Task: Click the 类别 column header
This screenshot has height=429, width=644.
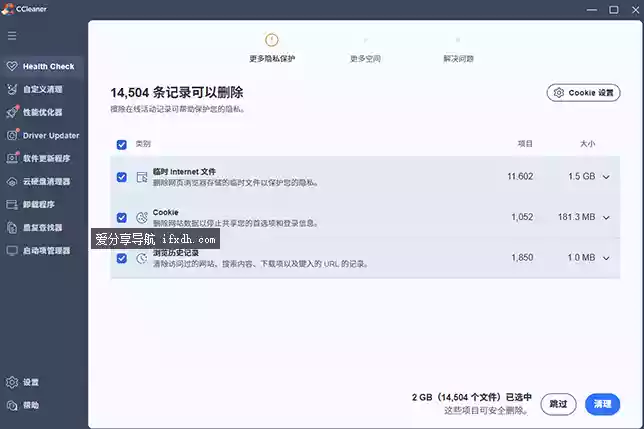Action: click(x=143, y=144)
